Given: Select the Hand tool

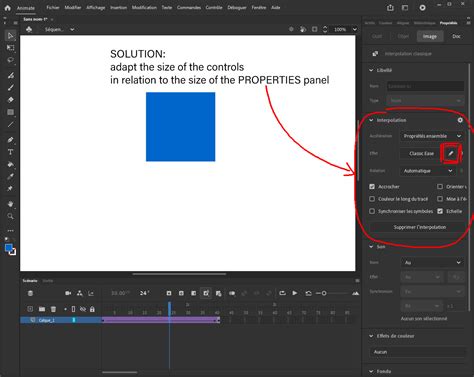Looking at the screenshot, I should click(x=10, y=204).
